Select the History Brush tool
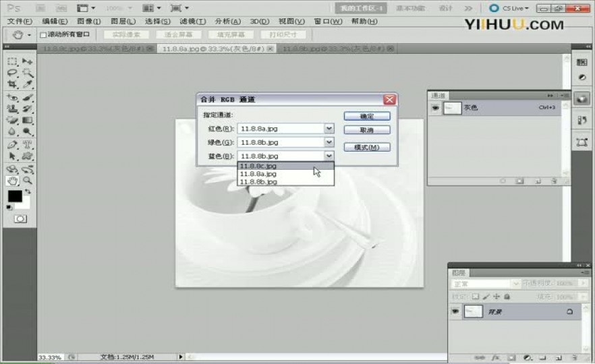 click(27, 109)
